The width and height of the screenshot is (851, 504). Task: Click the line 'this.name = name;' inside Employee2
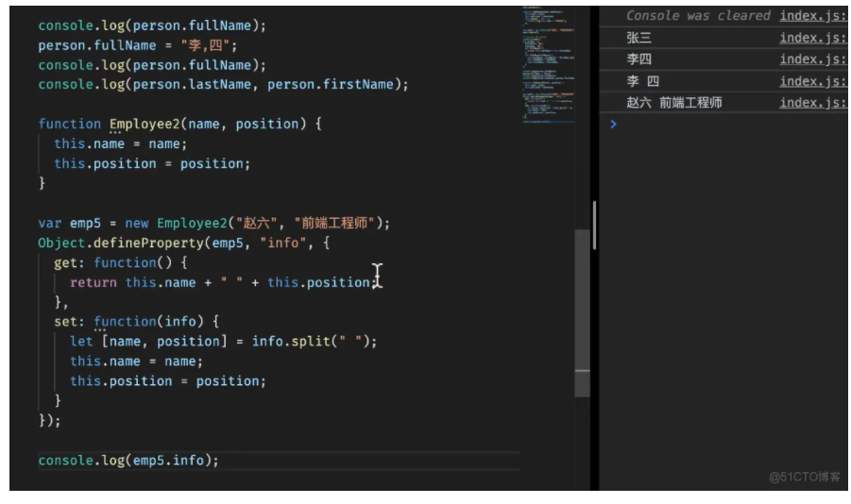[x=121, y=143]
